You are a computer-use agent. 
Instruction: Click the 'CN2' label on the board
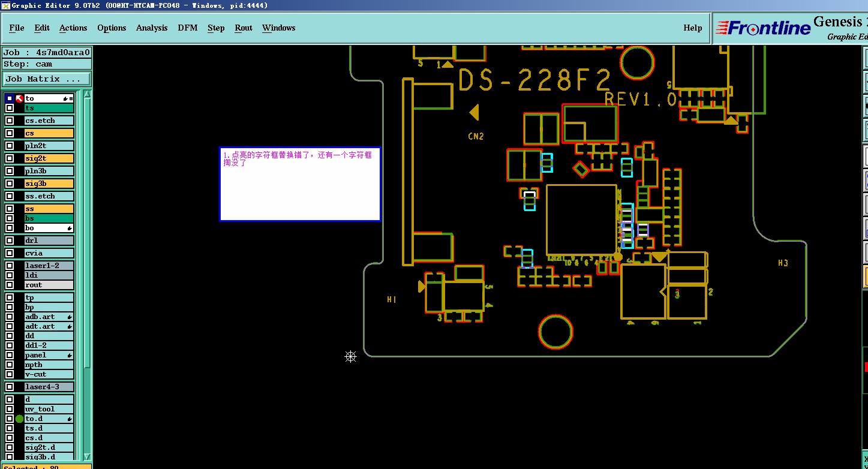pos(476,137)
